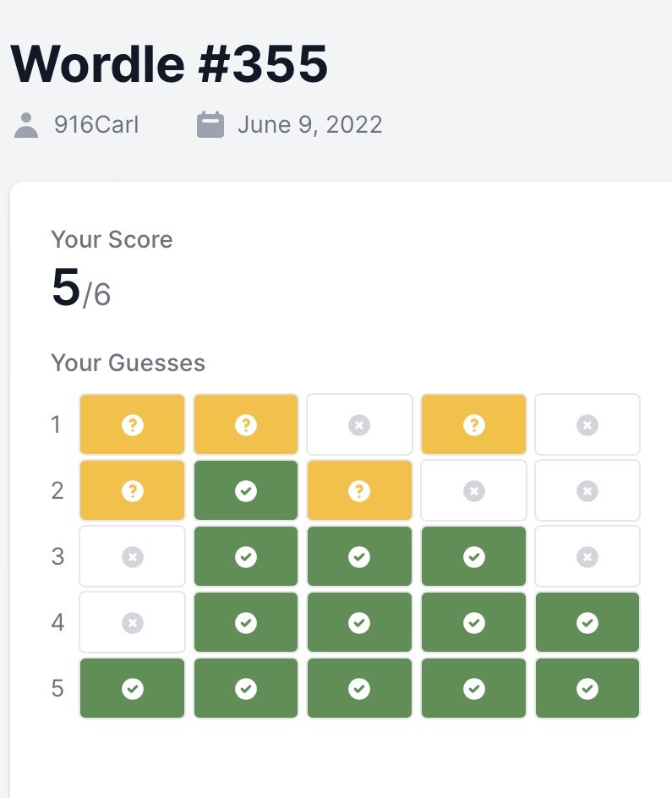Click the calendar icon next to the date
The image size is (672, 798).
point(210,125)
